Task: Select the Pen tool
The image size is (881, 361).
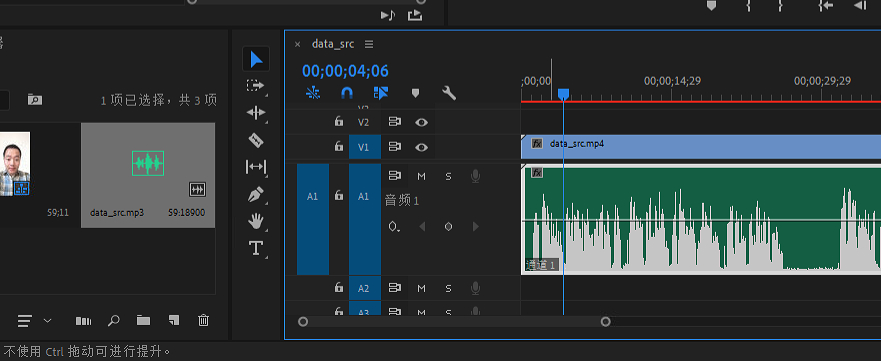Action: 256,194
